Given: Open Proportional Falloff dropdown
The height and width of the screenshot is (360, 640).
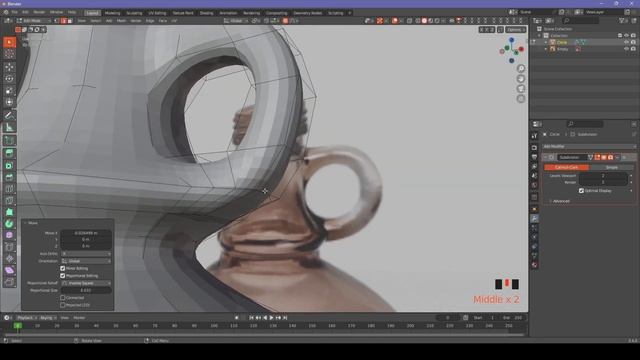Looking at the screenshot, I should tap(86, 283).
